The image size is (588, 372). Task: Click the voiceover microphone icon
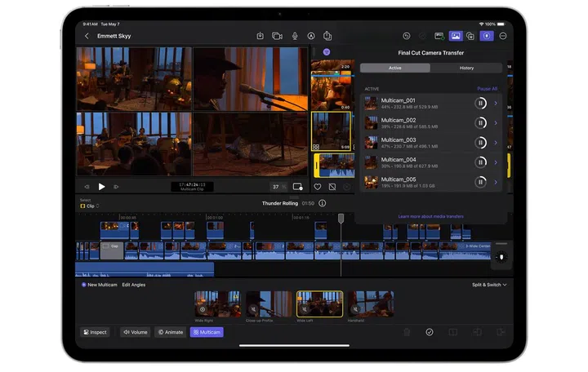(x=294, y=36)
